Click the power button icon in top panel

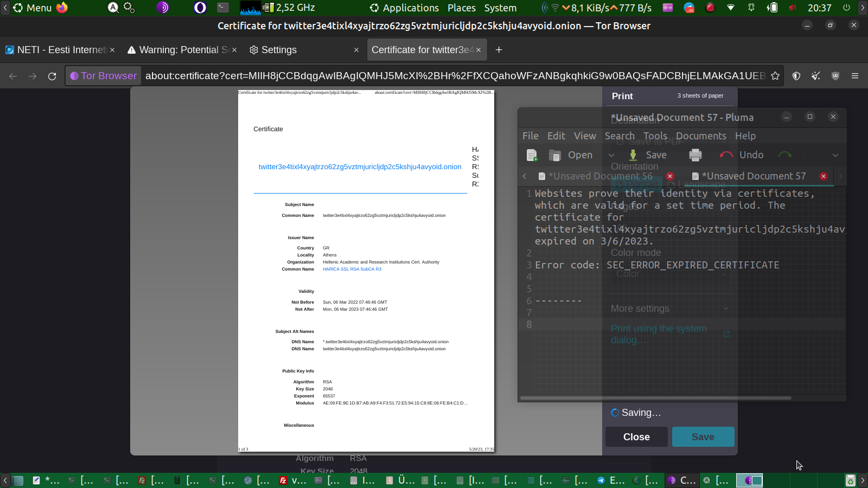[846, 8]
